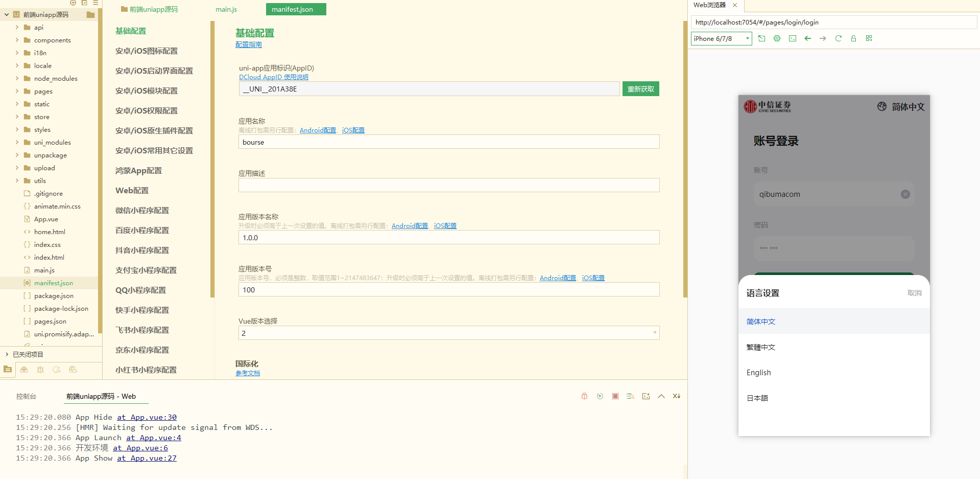This screenshot has width=980, height=479.
Task: Collapse the console panel with the up chevron
Action: tap(661, 396)
